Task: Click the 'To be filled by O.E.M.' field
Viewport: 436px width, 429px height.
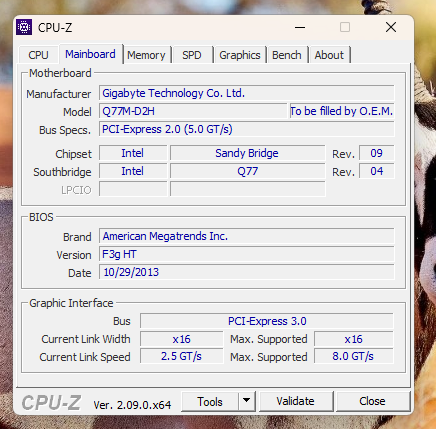Action: [342, 111]
